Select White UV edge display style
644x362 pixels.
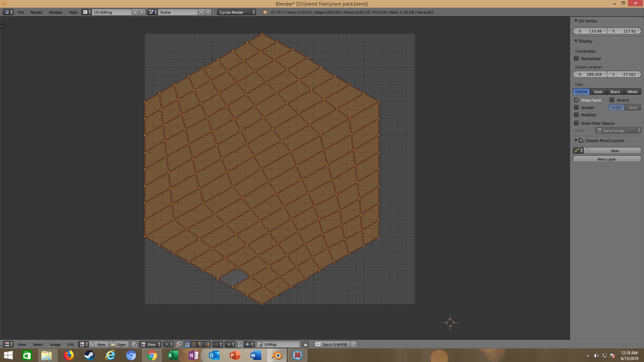(632, 92)
